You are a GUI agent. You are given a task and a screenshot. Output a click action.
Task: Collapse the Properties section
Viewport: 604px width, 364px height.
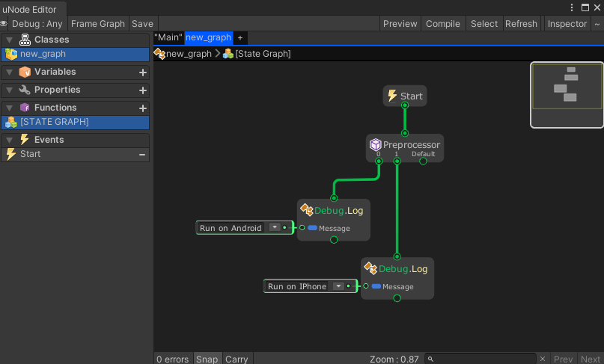[9, 90]
